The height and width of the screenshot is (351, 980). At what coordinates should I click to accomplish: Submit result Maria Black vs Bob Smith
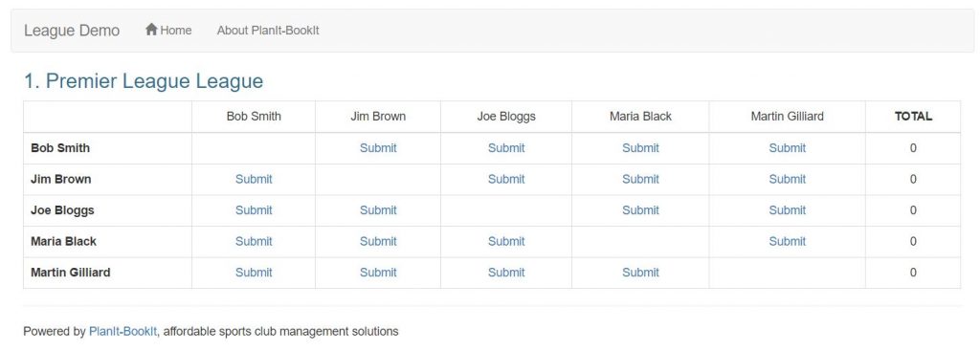[254, 241]
